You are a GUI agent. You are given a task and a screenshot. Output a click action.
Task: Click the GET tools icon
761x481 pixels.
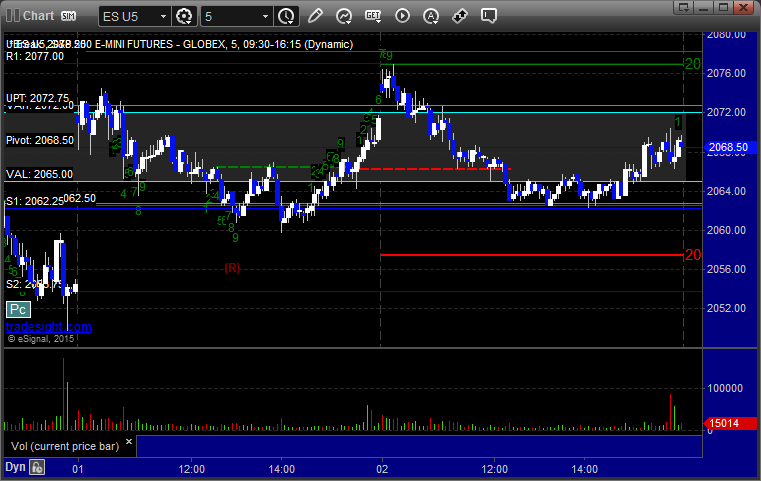point(373,17)
